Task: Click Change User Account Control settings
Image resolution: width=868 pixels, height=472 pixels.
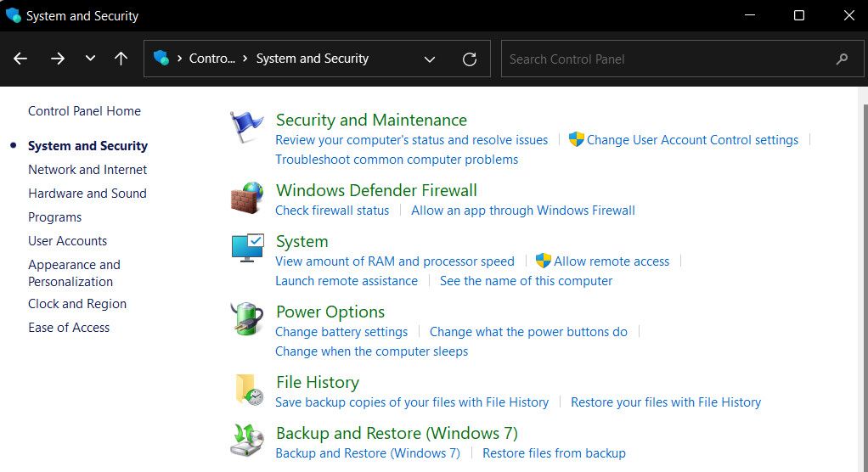Action: coord(692,140)
